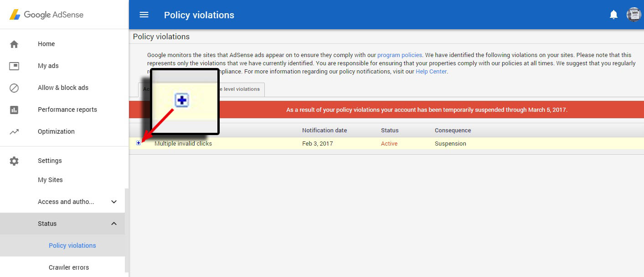This screenshot has height=277, width=644.
Task: Open the hamburger menu in header
Action: pos(144,15)
